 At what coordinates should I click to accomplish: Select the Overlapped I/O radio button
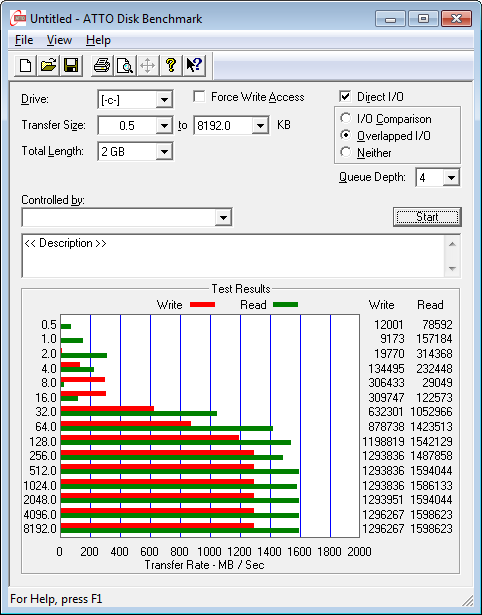pos(346,135)
